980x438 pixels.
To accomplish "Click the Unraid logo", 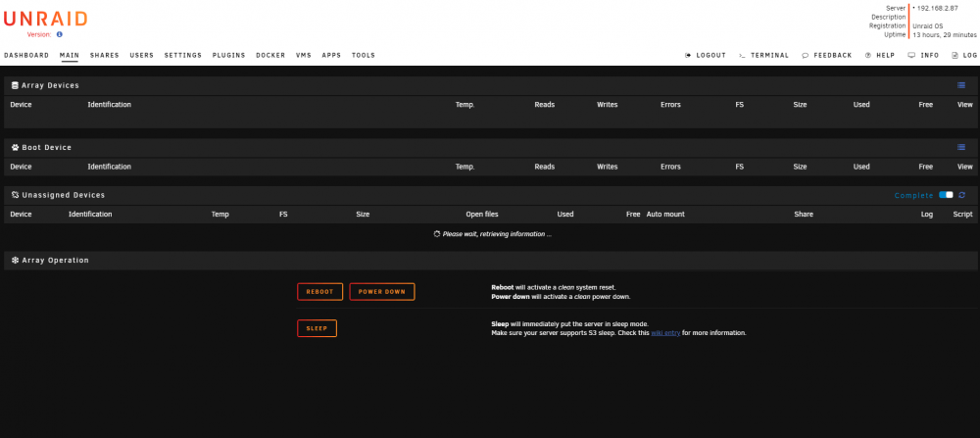I will pyautogui.click(x=45, y=19).
